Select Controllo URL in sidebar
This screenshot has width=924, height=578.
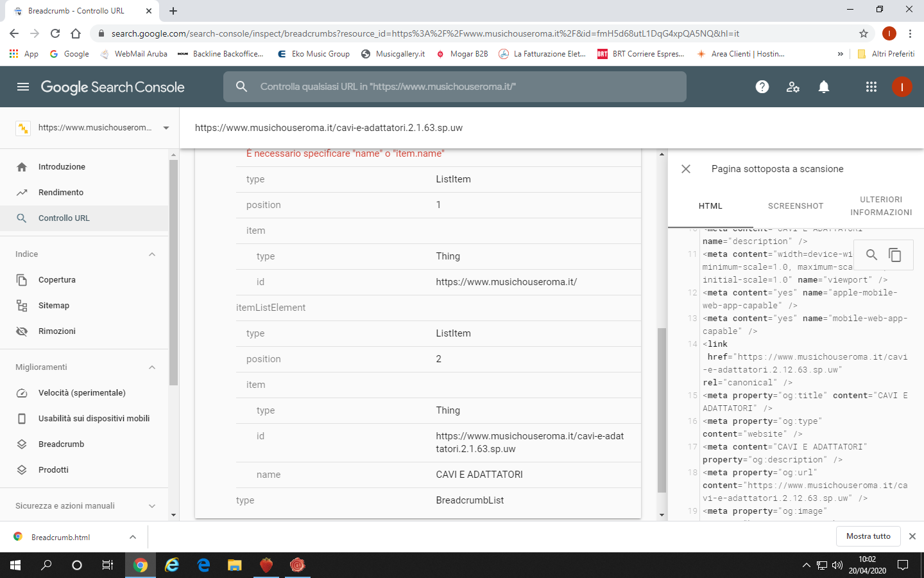(84, 218)
